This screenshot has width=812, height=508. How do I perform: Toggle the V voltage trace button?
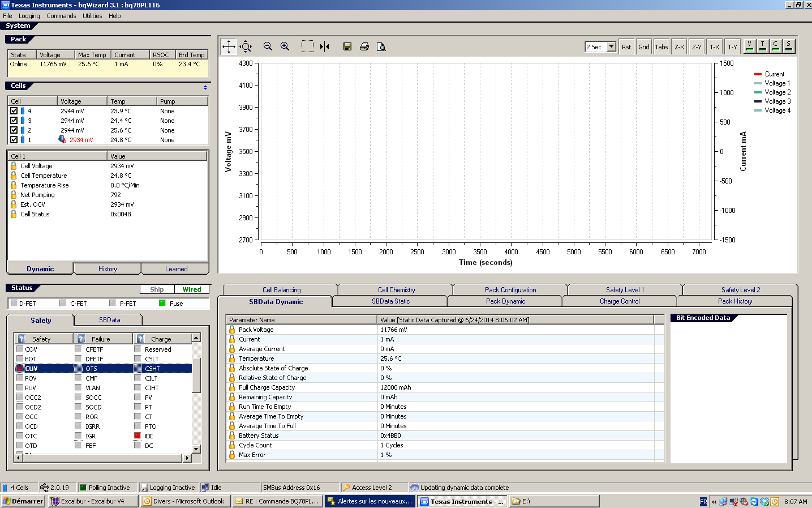pyautogui.click(x=749, y=46)
